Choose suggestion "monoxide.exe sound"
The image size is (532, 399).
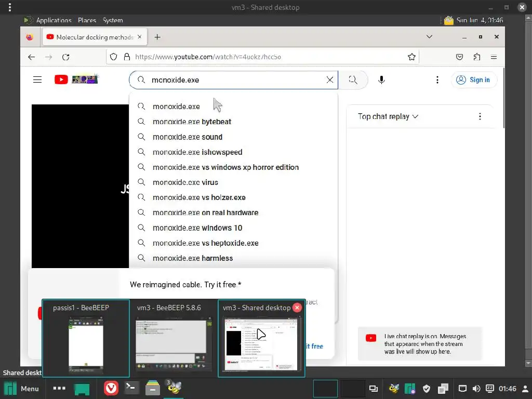coord(233,137)
